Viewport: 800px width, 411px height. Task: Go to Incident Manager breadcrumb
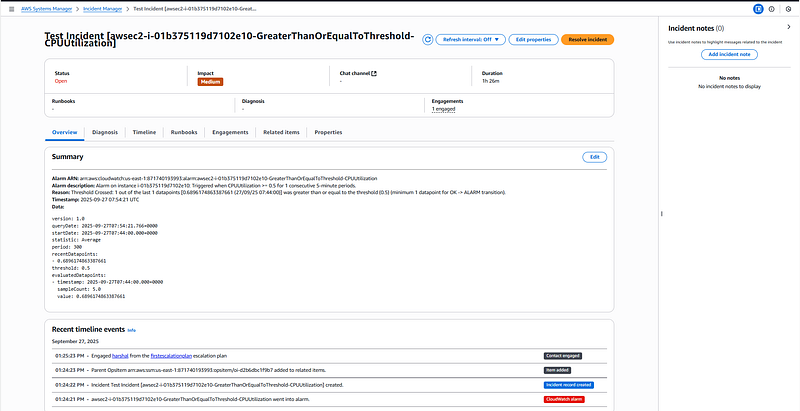point(103,9)
